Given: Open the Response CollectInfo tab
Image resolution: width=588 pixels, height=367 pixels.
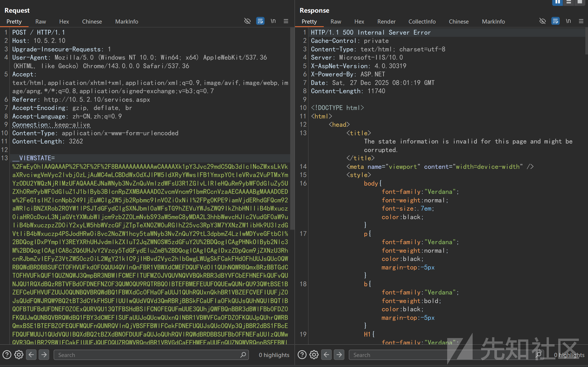Looking at the screenshot, I should click(x=422, y=21).
